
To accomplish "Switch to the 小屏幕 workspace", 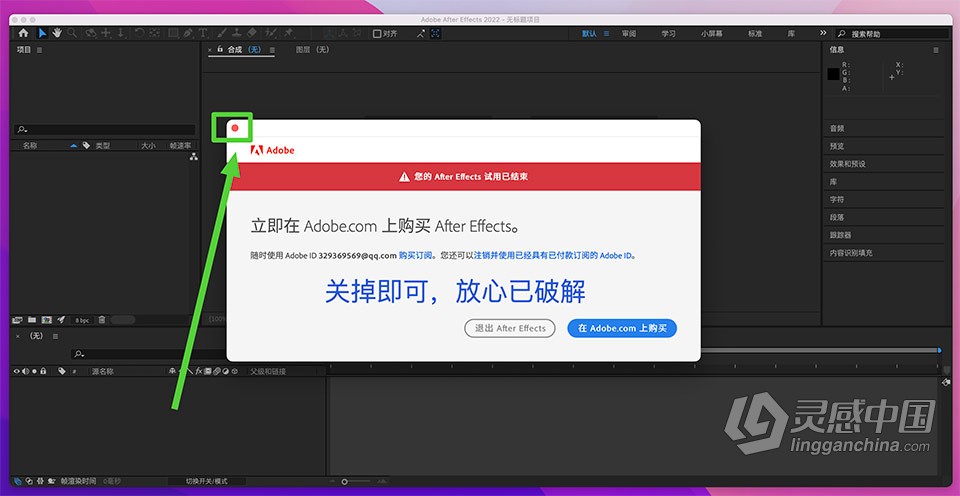I will click(711, 34).
